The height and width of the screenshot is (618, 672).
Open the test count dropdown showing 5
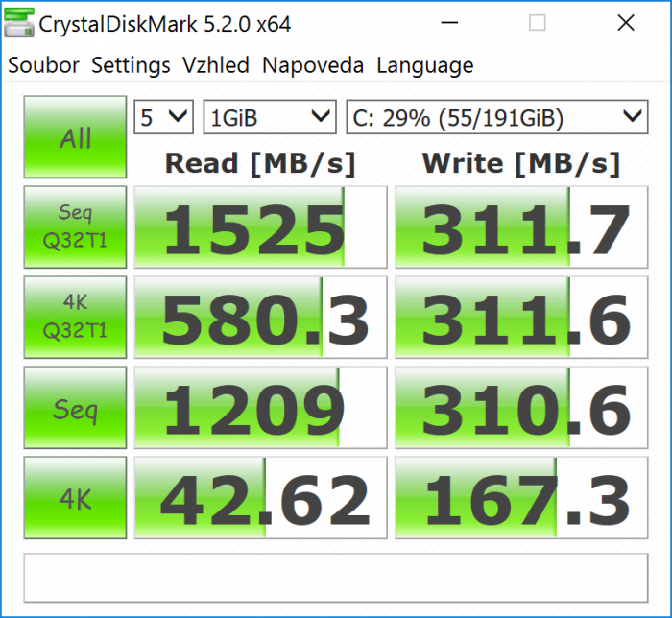coord(164,118)
